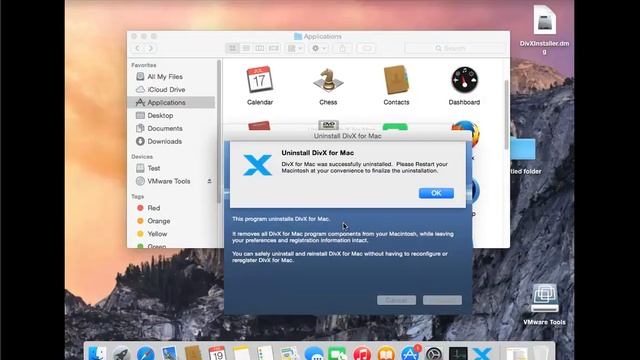Select the Dashboard app icon
The height and width of the screenshot is (360, 640).
pyautogui.click(x=464, y=80)
